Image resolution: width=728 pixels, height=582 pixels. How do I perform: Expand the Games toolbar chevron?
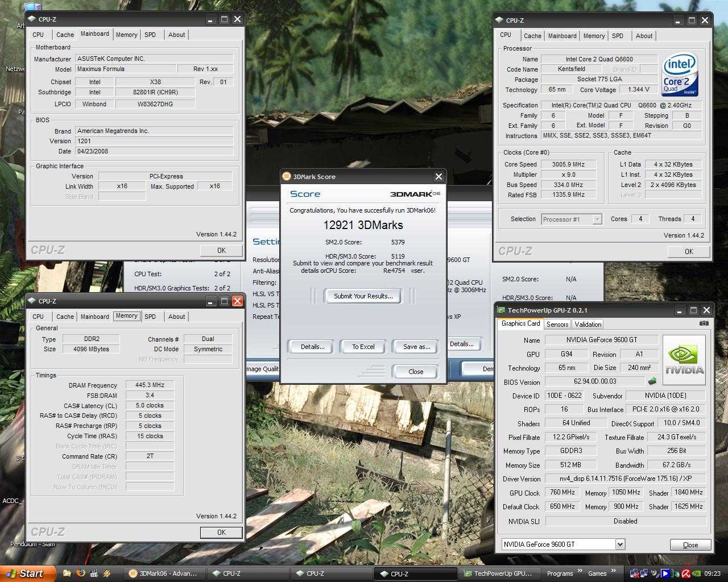point(613,571)
